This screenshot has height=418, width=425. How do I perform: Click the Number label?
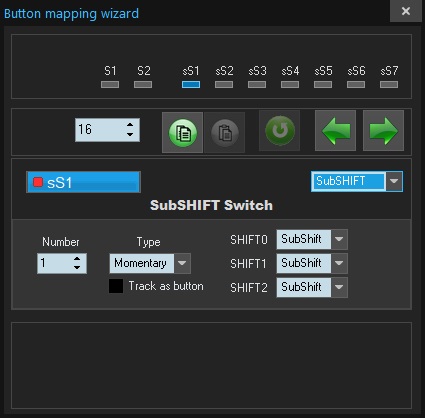(61, 242)
